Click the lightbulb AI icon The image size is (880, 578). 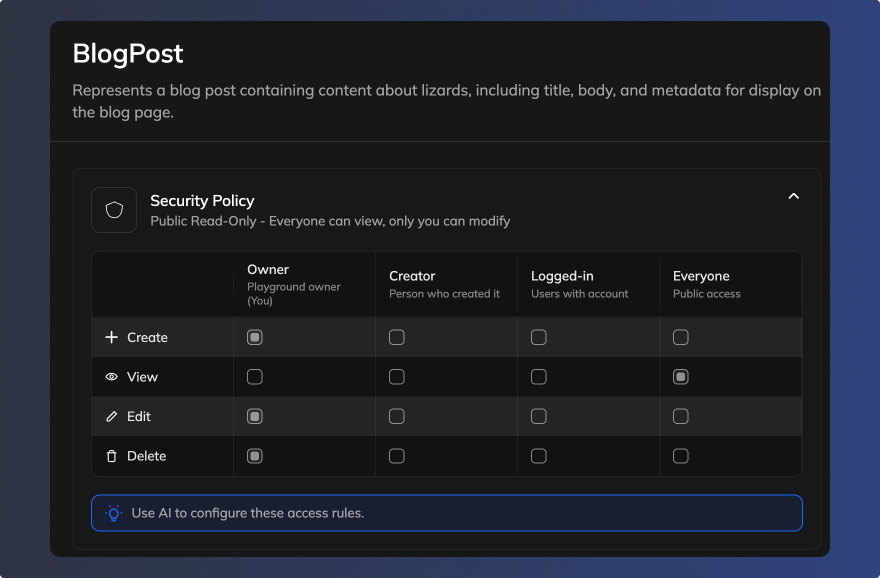click(x=113, y=513)
